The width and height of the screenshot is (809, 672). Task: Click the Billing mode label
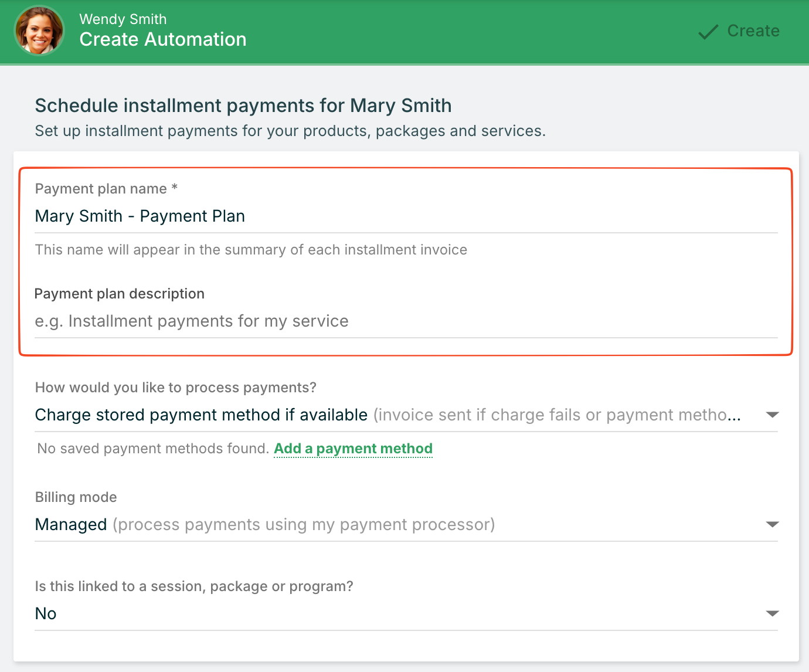coord(76,497)
